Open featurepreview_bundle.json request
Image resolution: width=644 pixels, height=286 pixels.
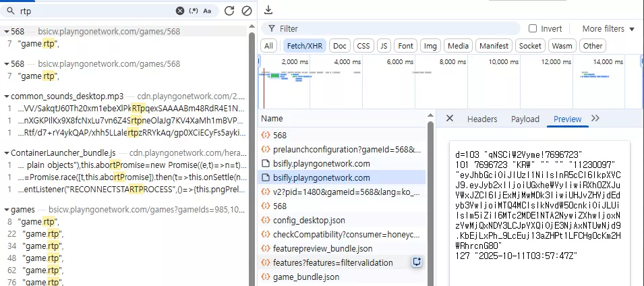(342, 249)
